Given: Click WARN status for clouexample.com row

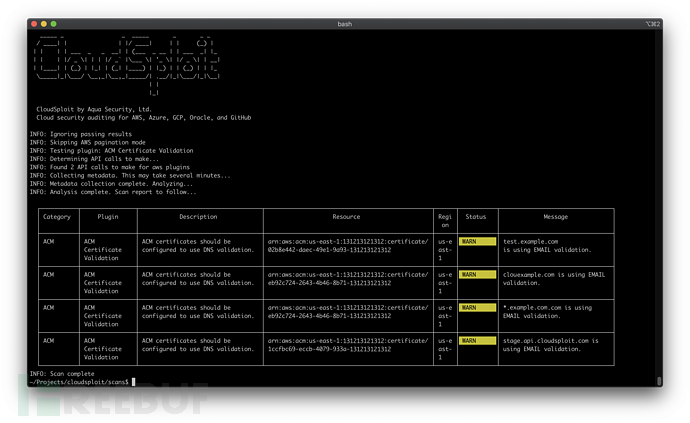Looking at the screenshot, I should [x=477, y=274].
